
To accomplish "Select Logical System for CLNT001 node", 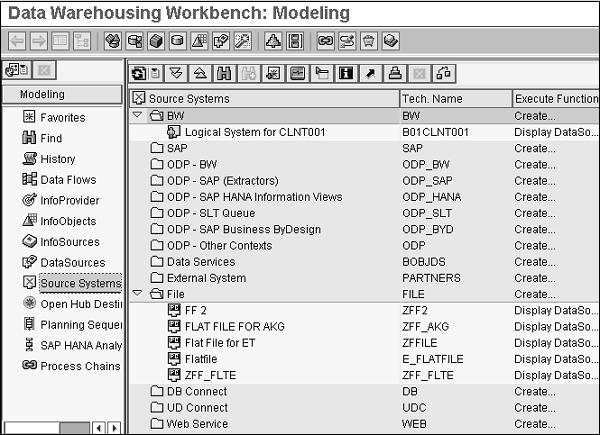I will point(255,132).
